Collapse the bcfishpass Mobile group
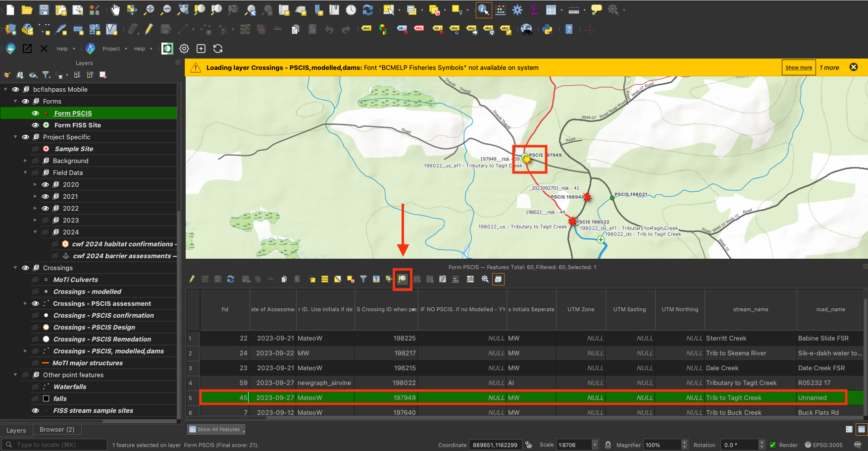The width and height of the screenshot is (868, 451). [5, 89]
